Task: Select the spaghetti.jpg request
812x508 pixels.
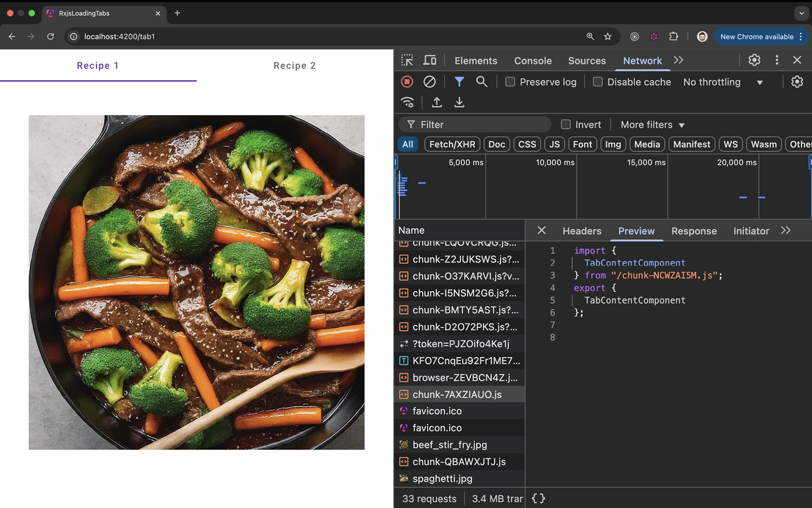Action: [x=459, y=478]
